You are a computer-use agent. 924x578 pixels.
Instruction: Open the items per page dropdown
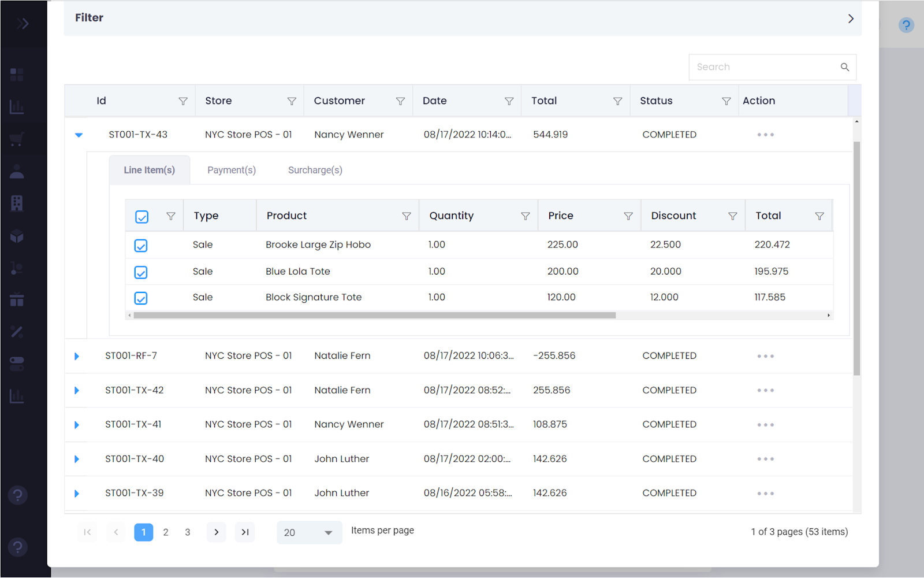[309, 532]
